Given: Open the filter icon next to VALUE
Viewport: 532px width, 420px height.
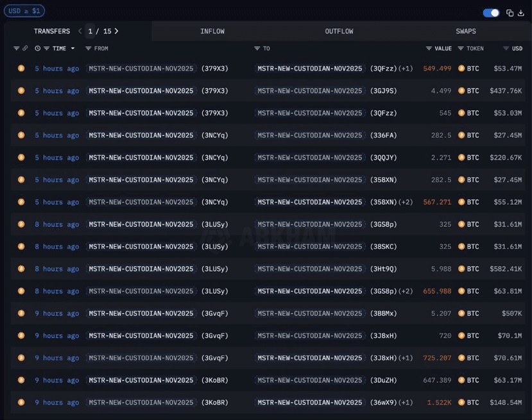Looking at the screenshot, I should pos(429,49).
